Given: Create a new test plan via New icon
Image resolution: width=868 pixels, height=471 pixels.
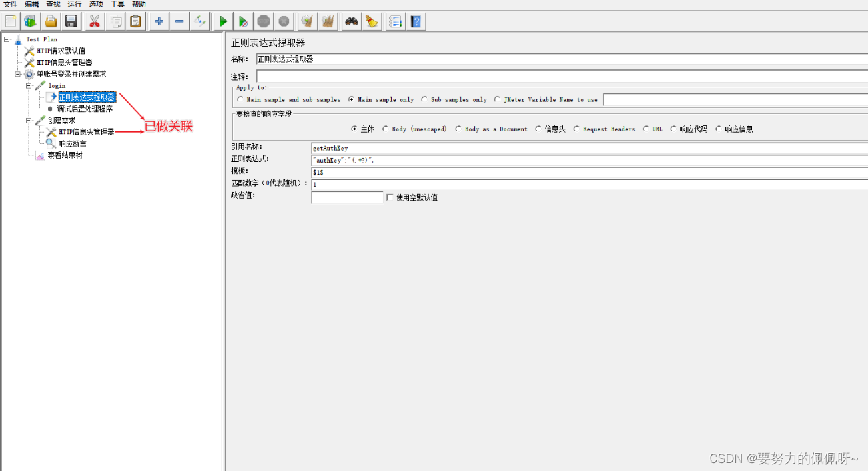Looking at the screenshot, I should tap(11, 21).
